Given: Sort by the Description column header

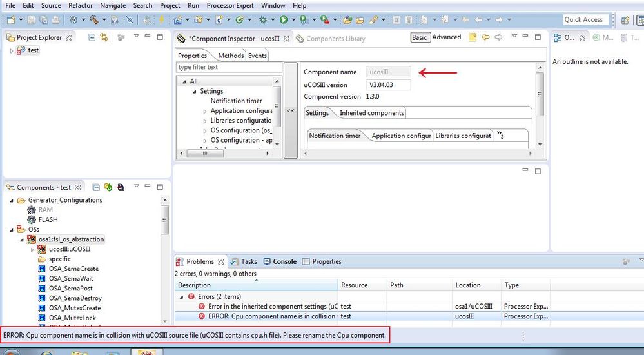Looking at the screenshot, I should tap(257, 285).
